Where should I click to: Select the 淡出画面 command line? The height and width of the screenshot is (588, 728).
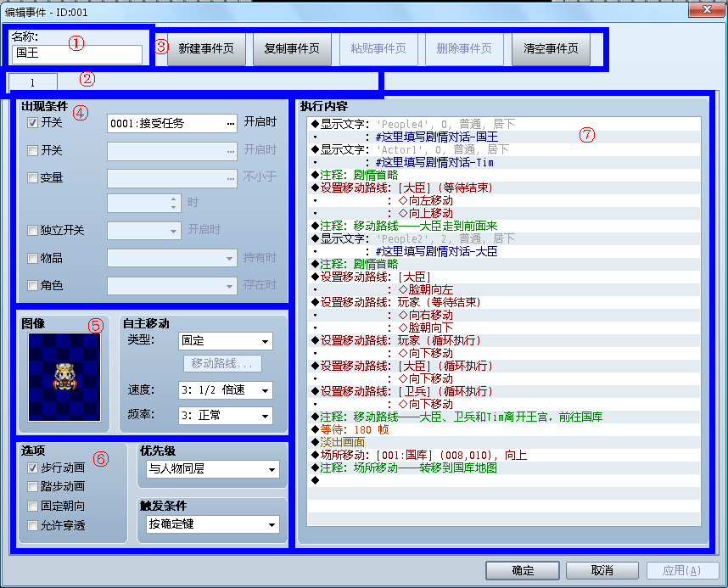pos(504,442)
